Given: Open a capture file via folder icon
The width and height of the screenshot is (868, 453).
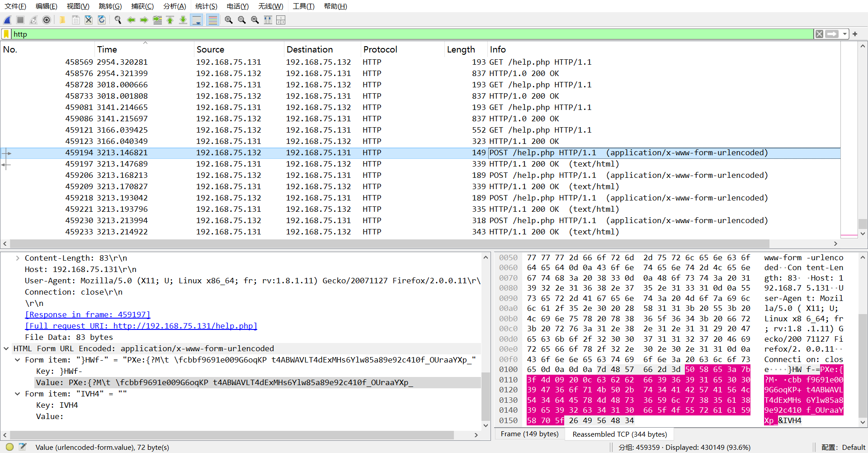Looking at the screenshot, I should click(x=62, y=20).
